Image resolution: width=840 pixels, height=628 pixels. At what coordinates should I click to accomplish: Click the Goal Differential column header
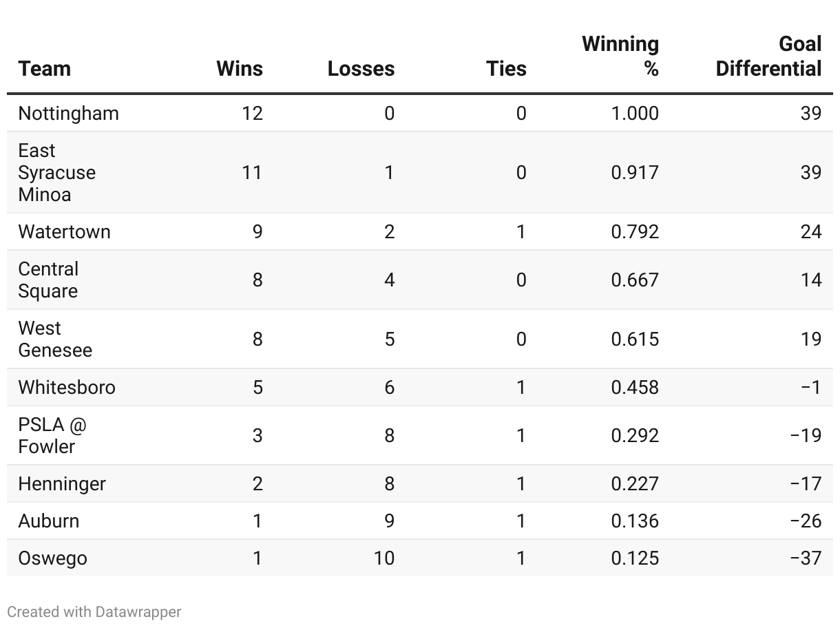pos(768,56)
